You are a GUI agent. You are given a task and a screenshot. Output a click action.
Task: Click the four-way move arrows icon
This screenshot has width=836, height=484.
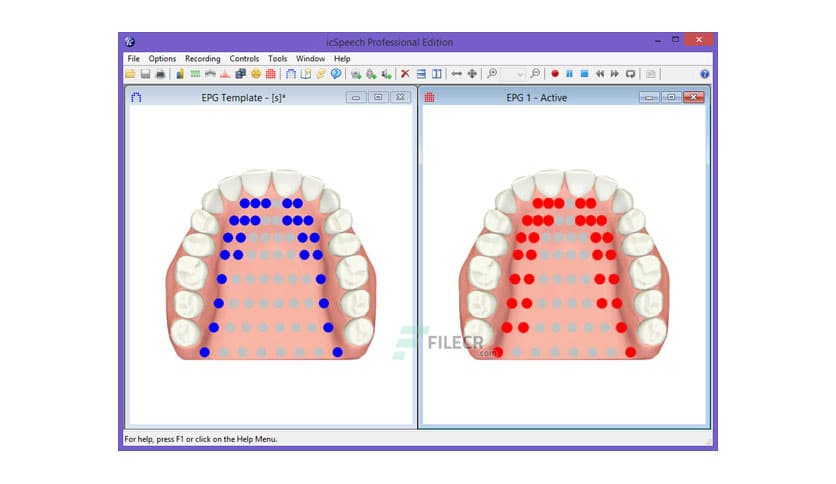[x=472, y=74]
